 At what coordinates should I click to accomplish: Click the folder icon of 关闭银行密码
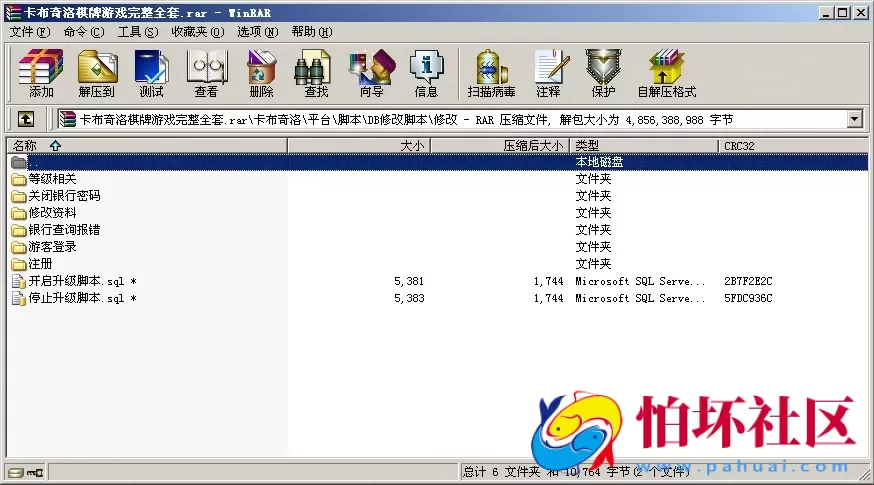coord(19,196)
